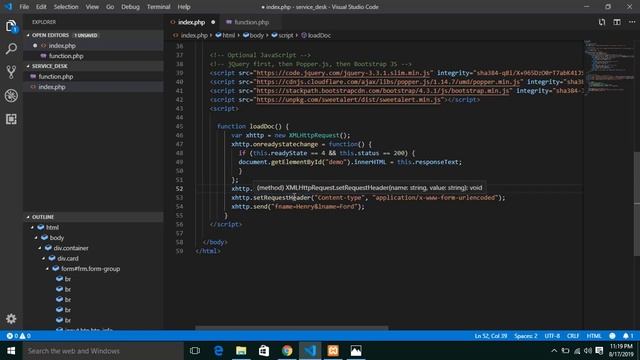Collapse the SERVICE_DESK folder section
This screenshot has width=640, height=360.
point(28,66)
